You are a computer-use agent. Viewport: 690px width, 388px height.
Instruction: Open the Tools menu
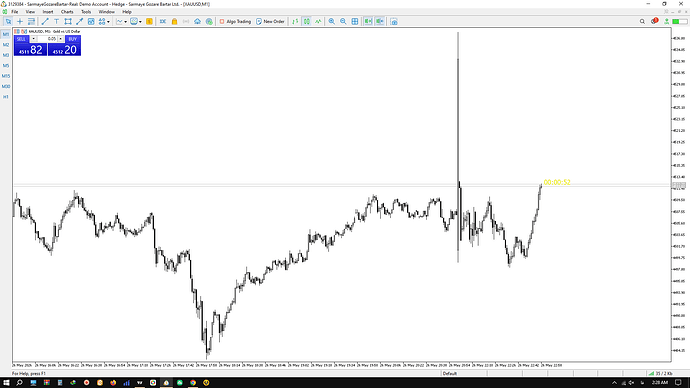(x=86, y=12)
